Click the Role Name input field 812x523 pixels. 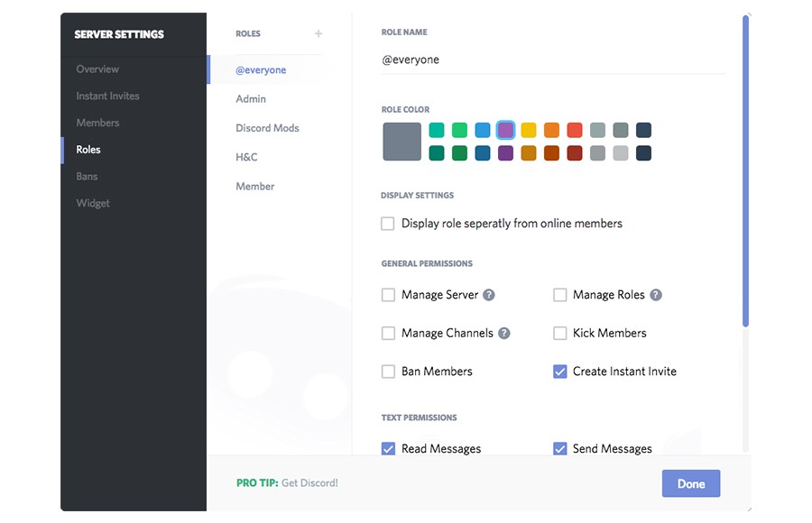(553, 60)
